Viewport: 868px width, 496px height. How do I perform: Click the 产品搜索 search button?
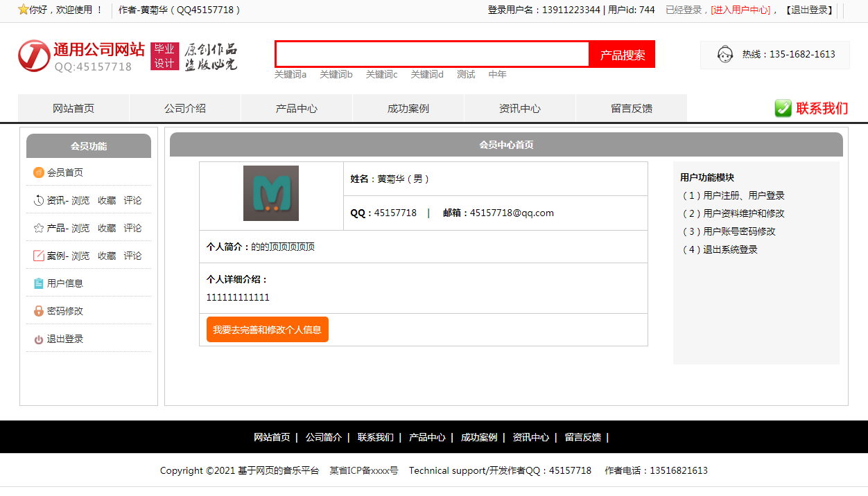point(623,55)
